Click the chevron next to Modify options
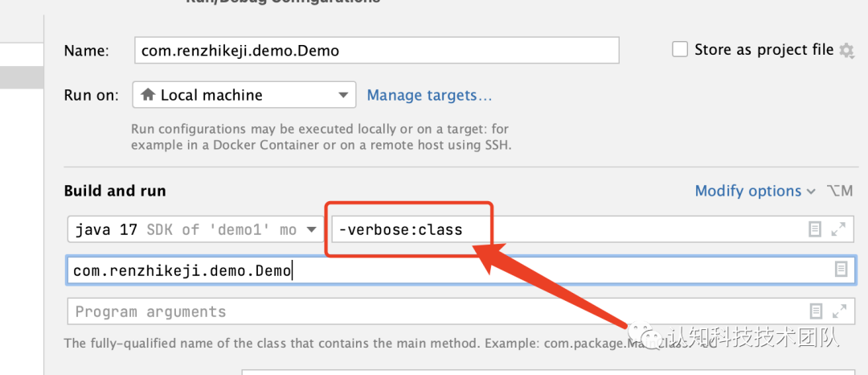Image resolution: width=868 pixels, height=375 pixels. (811, 192)
